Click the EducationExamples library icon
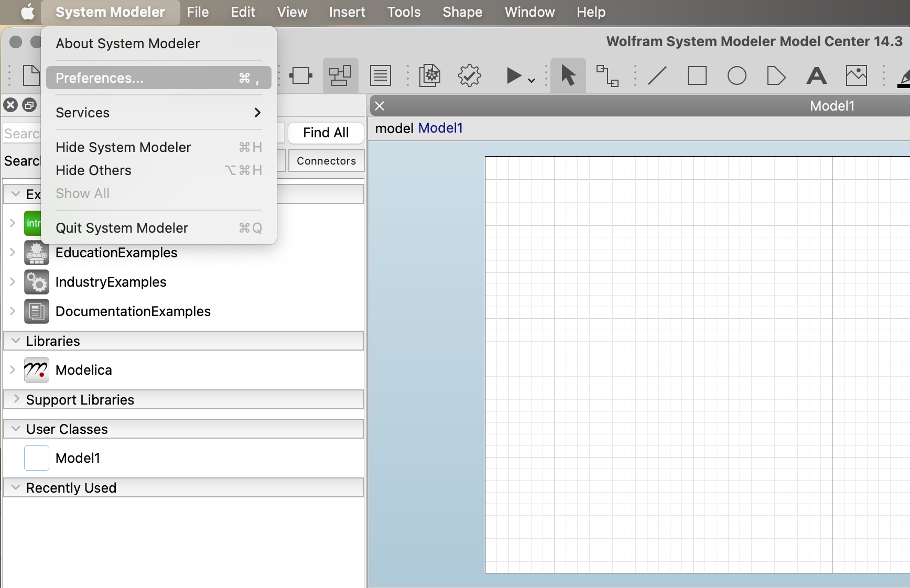Screen dimensions: 910x588 point(37,253)
